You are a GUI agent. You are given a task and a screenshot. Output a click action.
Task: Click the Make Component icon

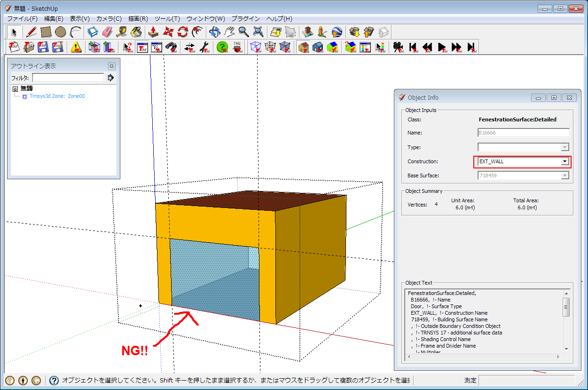pos(93,32)
